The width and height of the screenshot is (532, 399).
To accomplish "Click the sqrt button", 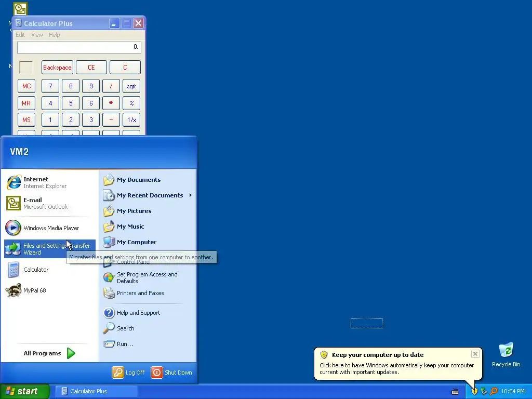I will point(131,86).
